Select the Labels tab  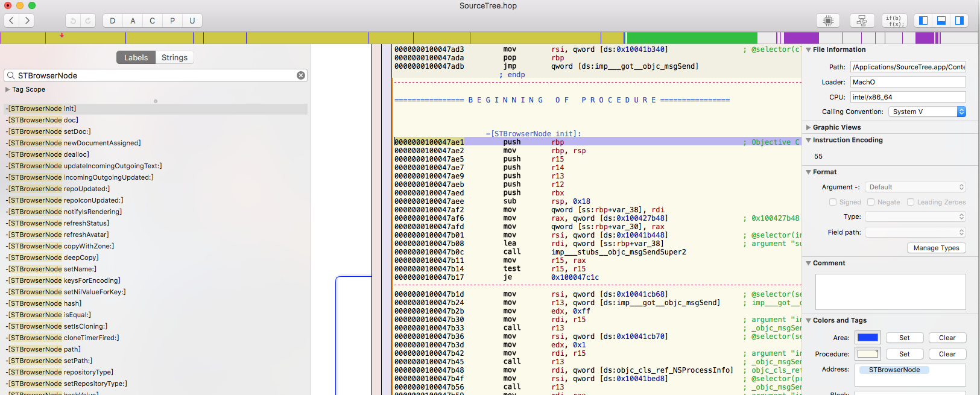point(136,57)
